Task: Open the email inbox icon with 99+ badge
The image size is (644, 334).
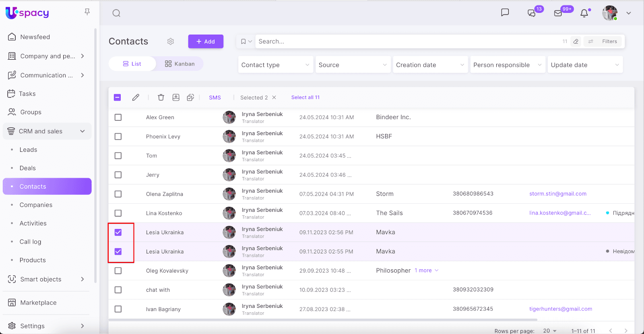Action: pos(558,13)
